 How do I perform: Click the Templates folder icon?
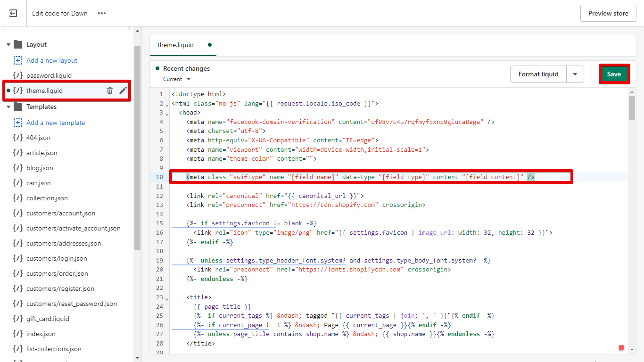(18, 107)
